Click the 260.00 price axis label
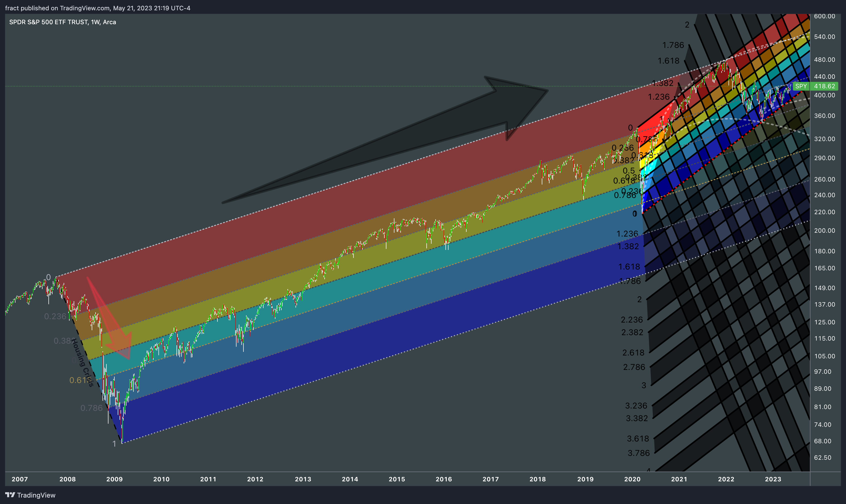Image resolution: width=846 pixels, height=504 pixels. [x=824, y=179]
